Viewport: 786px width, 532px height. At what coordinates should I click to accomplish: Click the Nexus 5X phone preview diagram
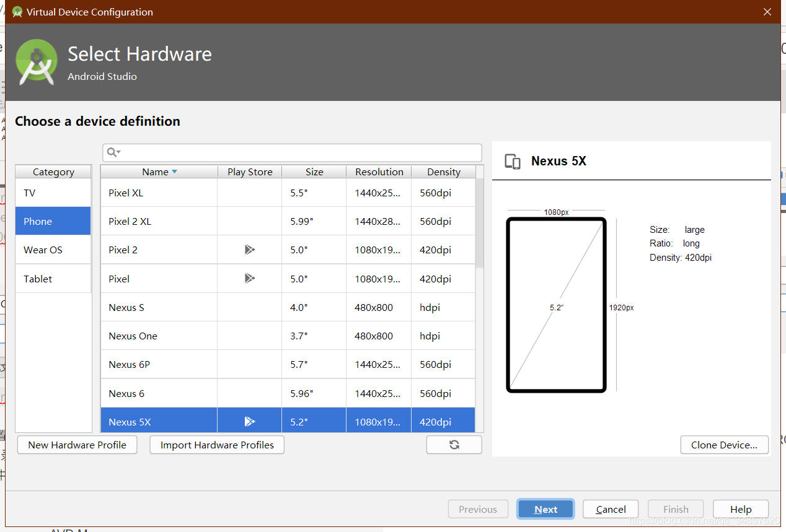click(556, 305)
